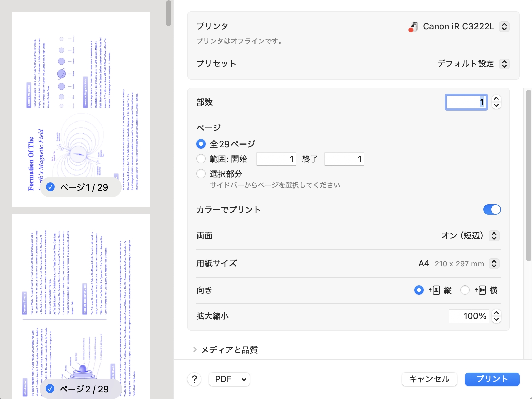Click the Canon iR C3222L printer icon
This screenshot has width=532, height=399.
tap(413, 27)
